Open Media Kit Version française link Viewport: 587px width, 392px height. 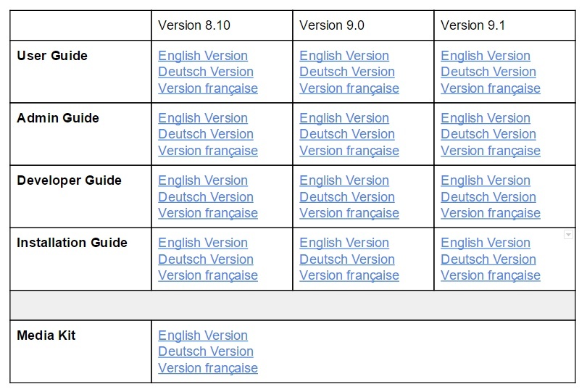point(208,368)
